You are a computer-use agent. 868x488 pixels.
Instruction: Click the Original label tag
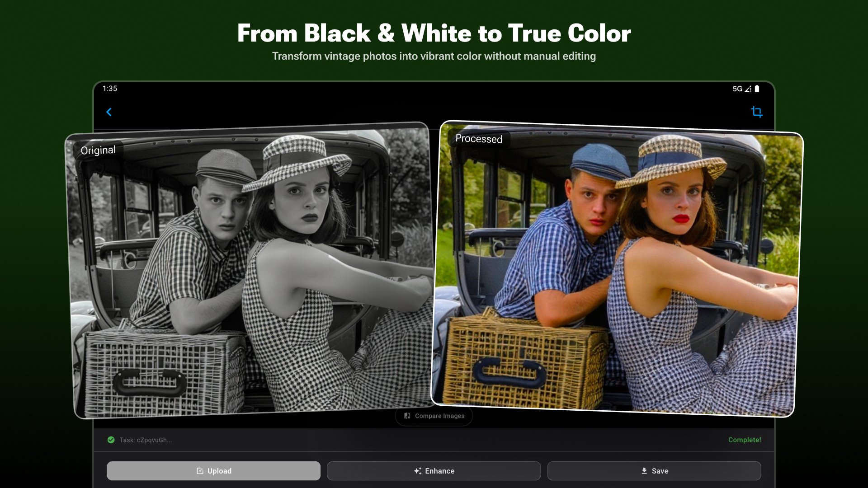(98, 150)
